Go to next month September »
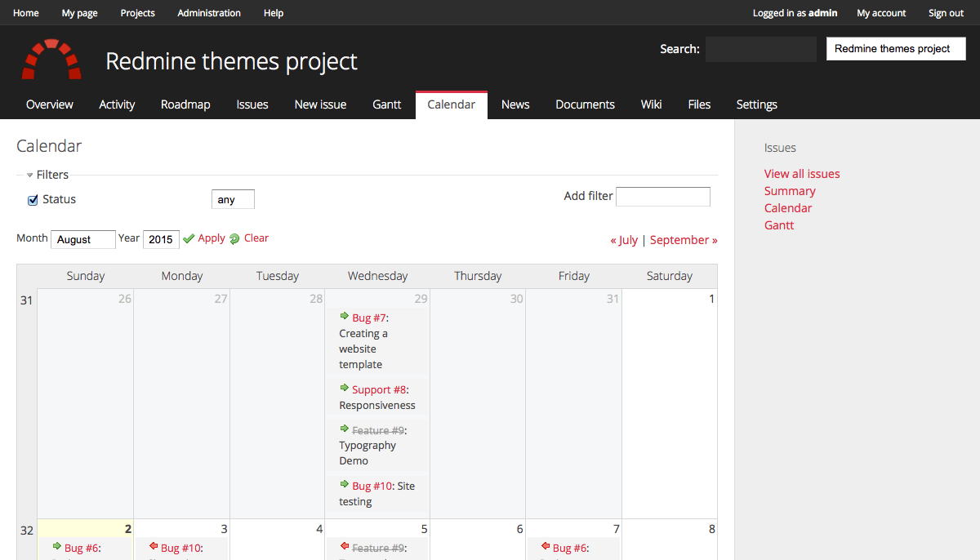The width and height of the screenshot is (980, 560). [684, 240]
